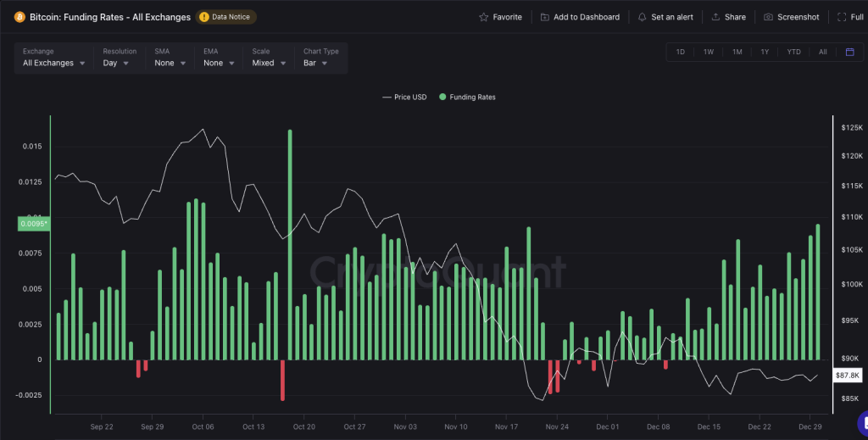Viewport: 868px width, 440px height.
Task: Click the Set an alert bell icon
Action: click(643, 17)
